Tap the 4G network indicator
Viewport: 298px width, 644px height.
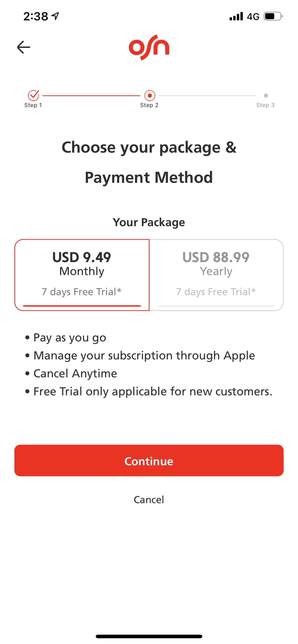(x=253, y=17)
